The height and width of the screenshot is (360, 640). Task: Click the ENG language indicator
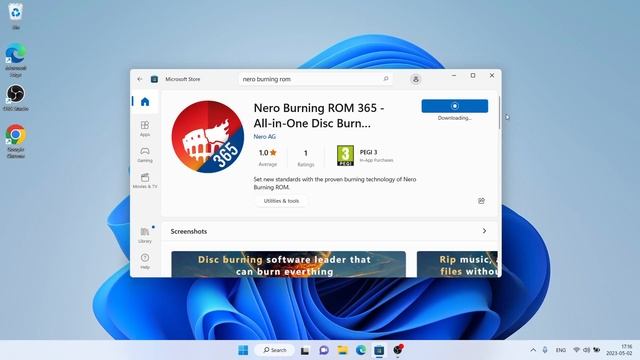[x=561, y=350]
